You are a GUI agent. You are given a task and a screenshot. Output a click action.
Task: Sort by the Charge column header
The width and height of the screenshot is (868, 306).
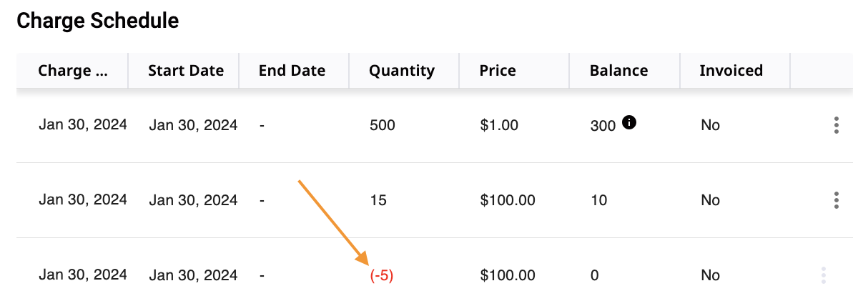coord(73,71)
